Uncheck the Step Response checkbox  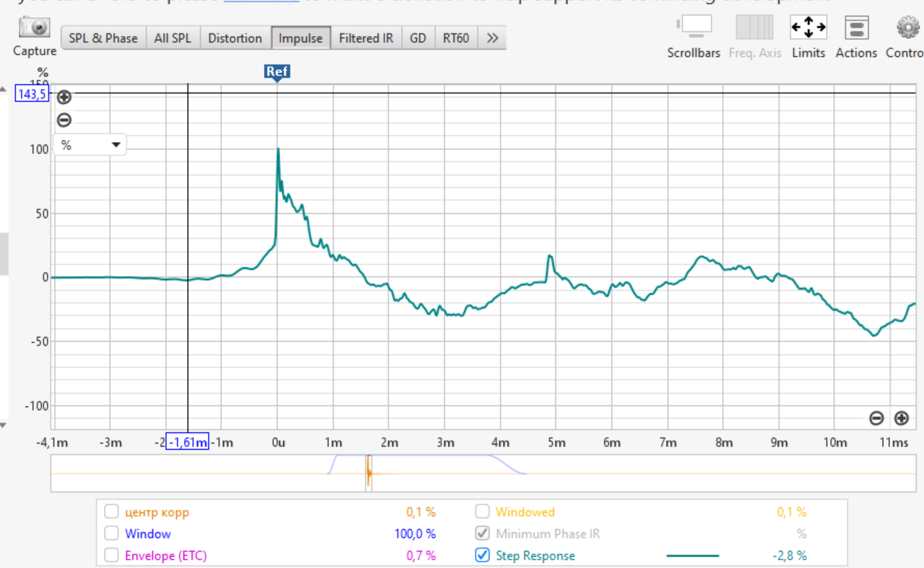pyautogui.click(x=482, y=556)
